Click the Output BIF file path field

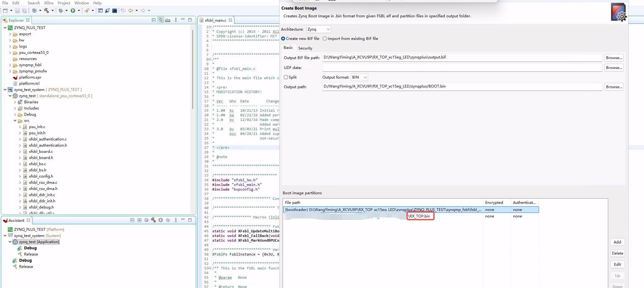click(x=462, y=58)
